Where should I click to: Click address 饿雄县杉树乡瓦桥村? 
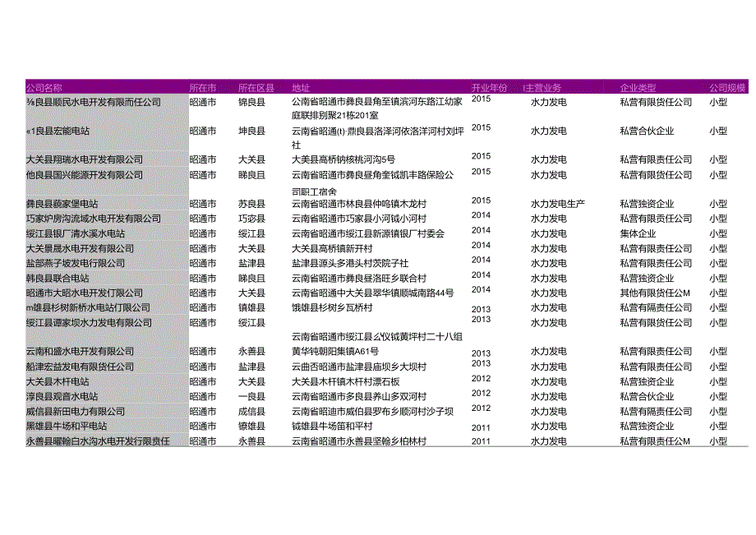[x=332, y=307]
